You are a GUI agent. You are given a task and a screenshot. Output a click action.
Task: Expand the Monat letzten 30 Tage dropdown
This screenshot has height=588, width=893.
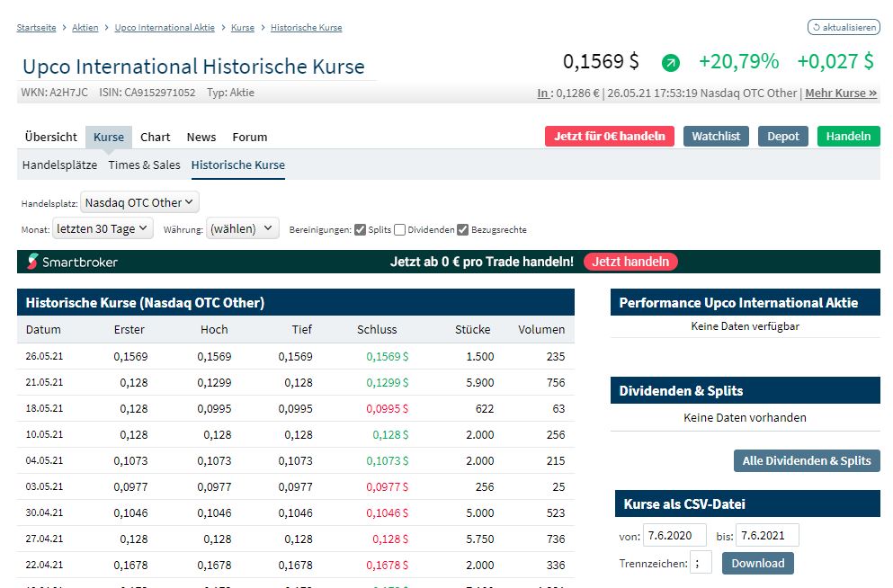tap(103, 228)
